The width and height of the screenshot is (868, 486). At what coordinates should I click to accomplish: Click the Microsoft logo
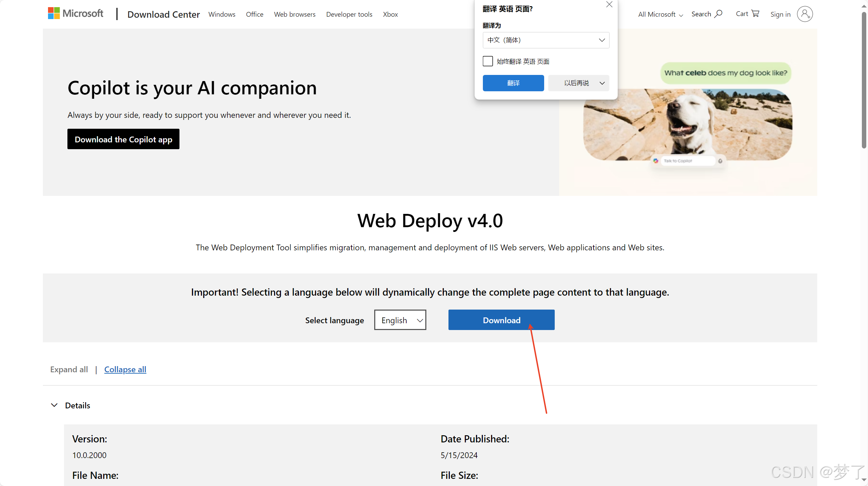[x=76, y=14]
